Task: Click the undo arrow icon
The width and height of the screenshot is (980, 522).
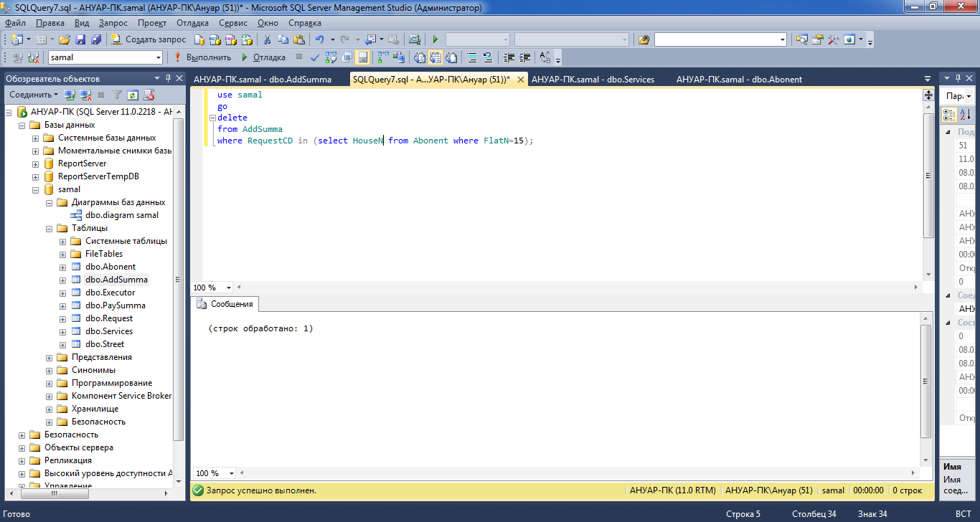Action: point(319,39)
